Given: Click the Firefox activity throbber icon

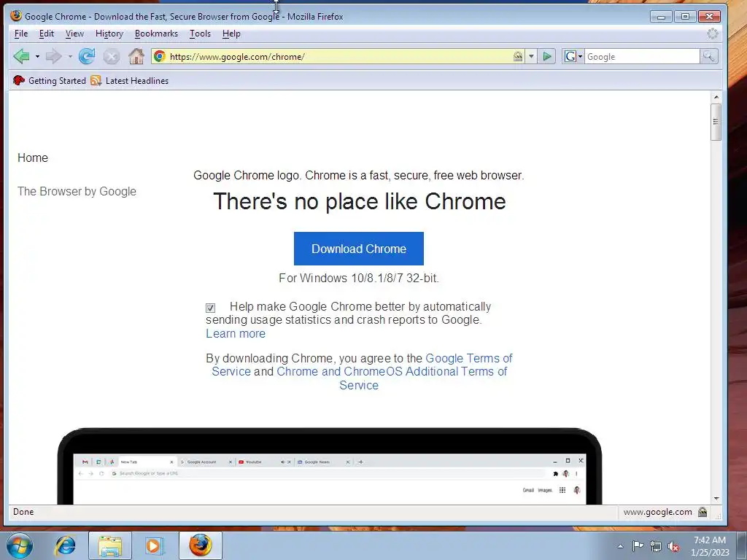Looking at the screenshot, I should [x=712, y=34].
